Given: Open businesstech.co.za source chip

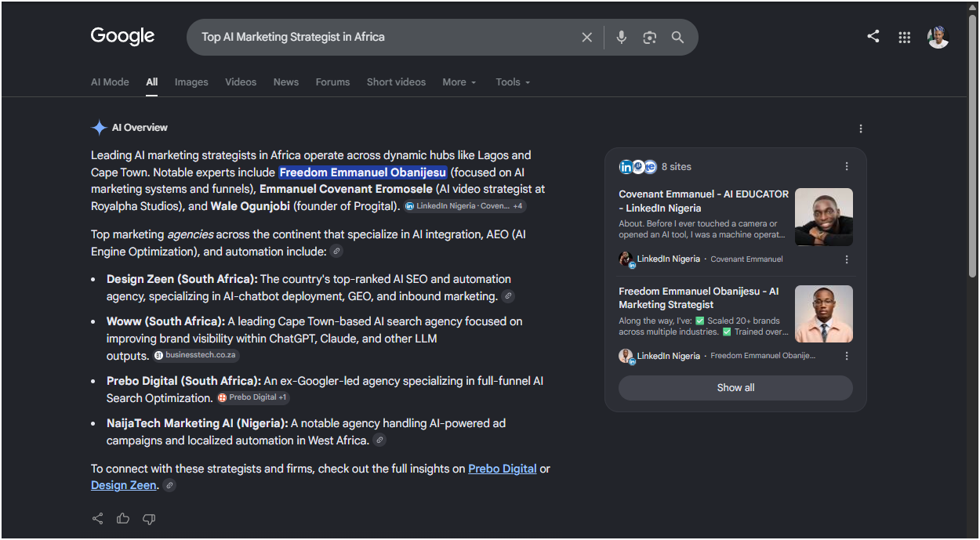Looking at the screenshot, I should point(195,355).
